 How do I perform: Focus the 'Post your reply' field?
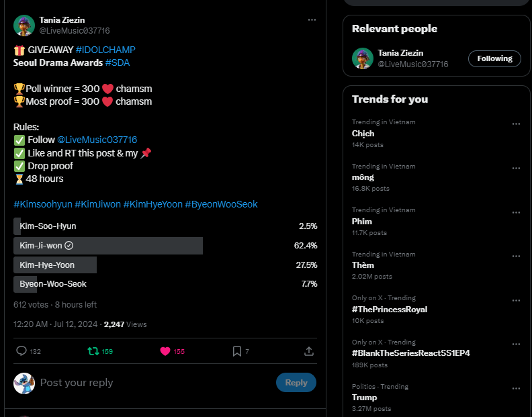pyautogui.click(x=156, y=383)
